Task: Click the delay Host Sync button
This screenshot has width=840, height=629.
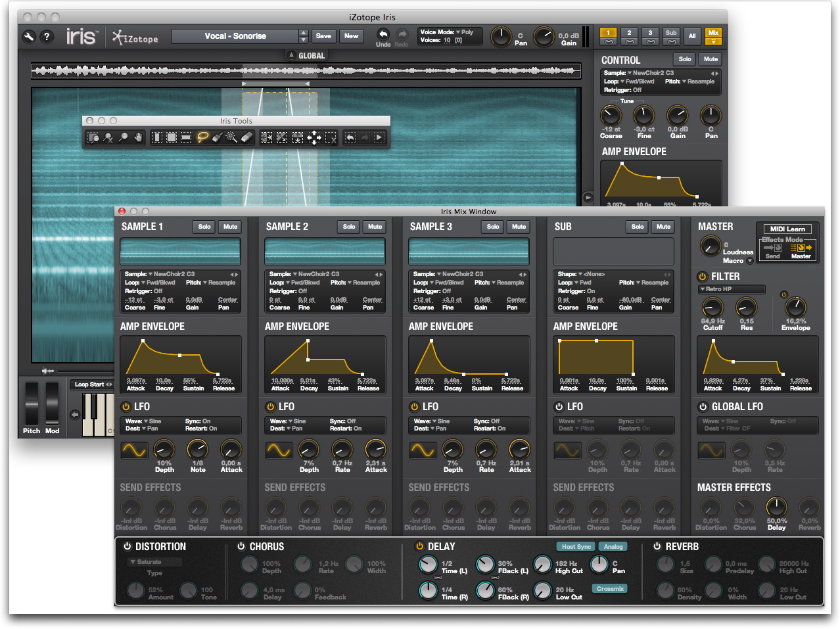Action: [x=576, y=547]
